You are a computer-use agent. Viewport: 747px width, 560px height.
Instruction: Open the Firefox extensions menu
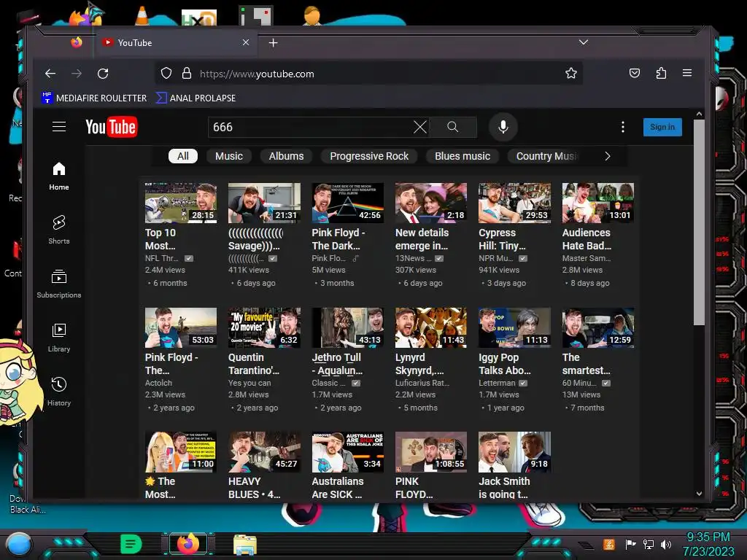click(x=661, y=74)
